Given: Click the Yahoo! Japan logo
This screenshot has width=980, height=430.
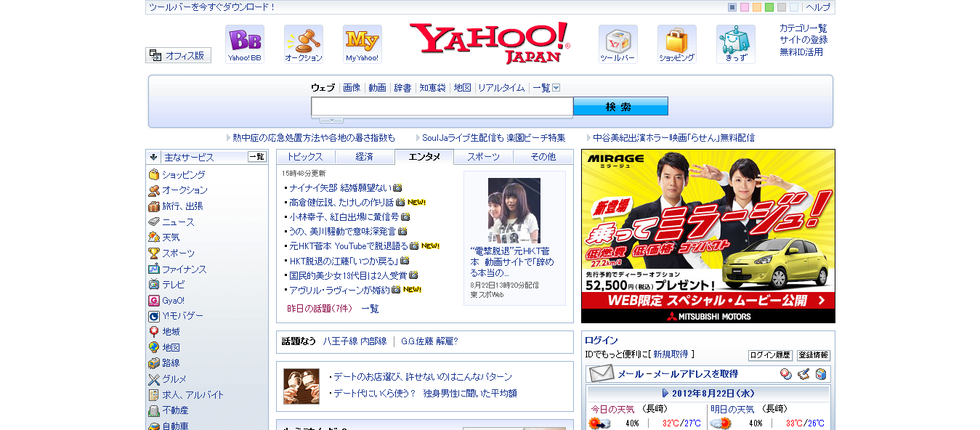Looking at the screenshot, I should click(x=490, y=42).
